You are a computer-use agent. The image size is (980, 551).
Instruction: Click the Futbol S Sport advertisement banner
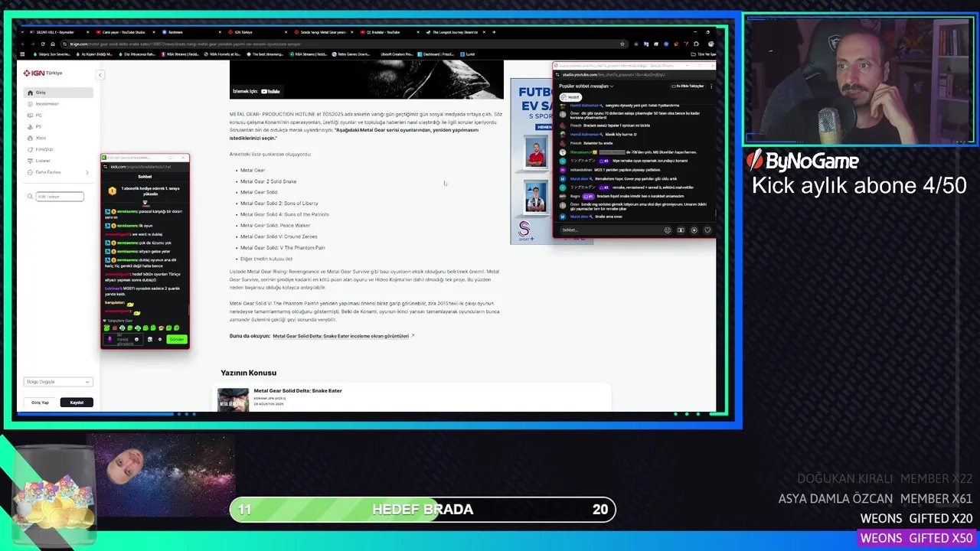(531, 161)
